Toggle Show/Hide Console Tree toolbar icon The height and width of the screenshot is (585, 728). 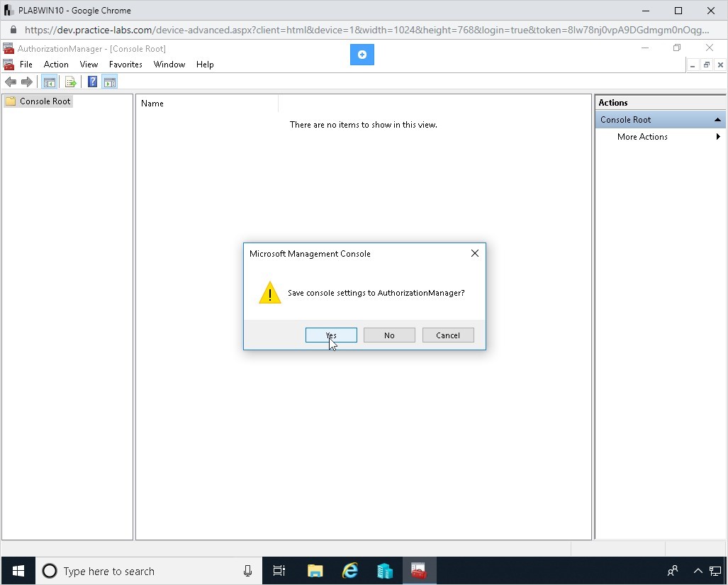(x=49, y=82)
